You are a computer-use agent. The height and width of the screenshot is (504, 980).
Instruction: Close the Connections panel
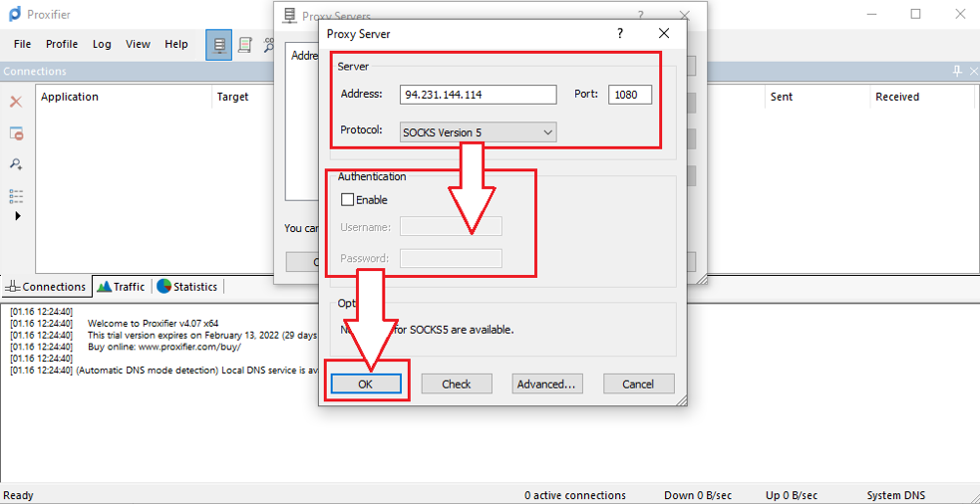click(973, 71)
